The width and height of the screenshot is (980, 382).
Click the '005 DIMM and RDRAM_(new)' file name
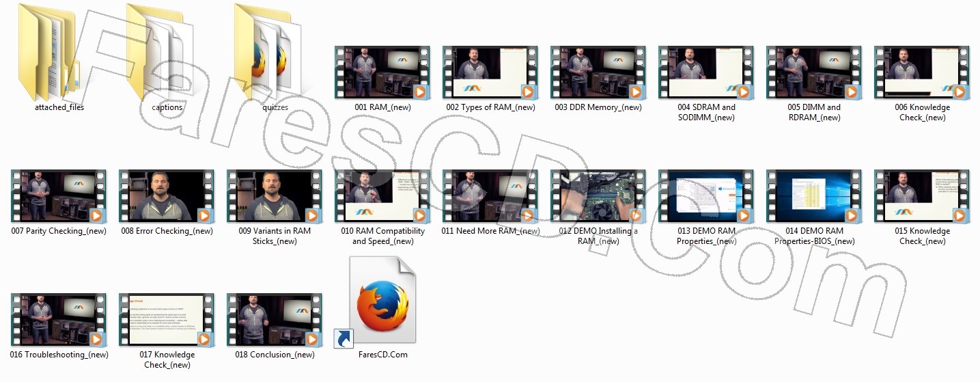point(814,112)
